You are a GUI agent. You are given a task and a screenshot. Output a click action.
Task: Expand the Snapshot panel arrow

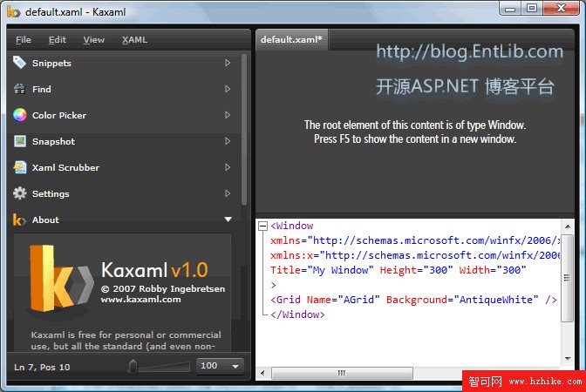[228, 141]
